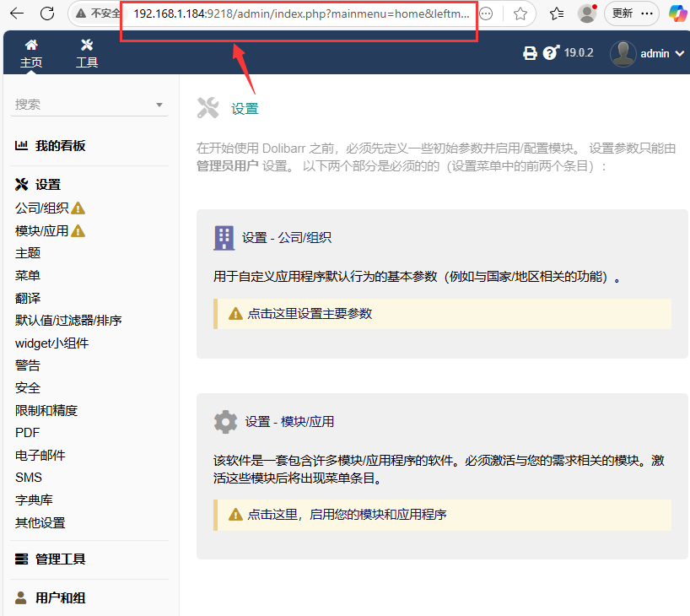Click the address bar more options icon

(x=486, y=14)
